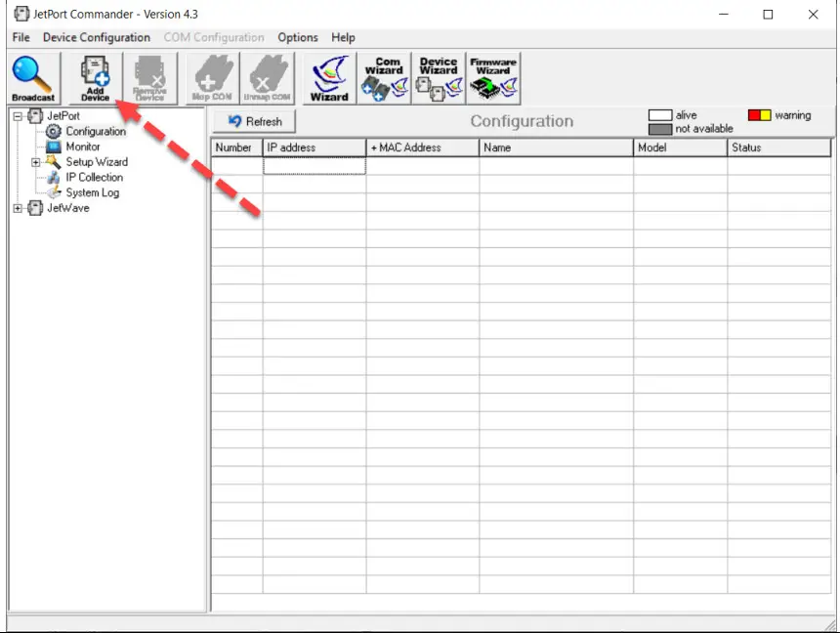Select System Log in the tree
This screenshot has width=840, height=633.
(93, 192)
